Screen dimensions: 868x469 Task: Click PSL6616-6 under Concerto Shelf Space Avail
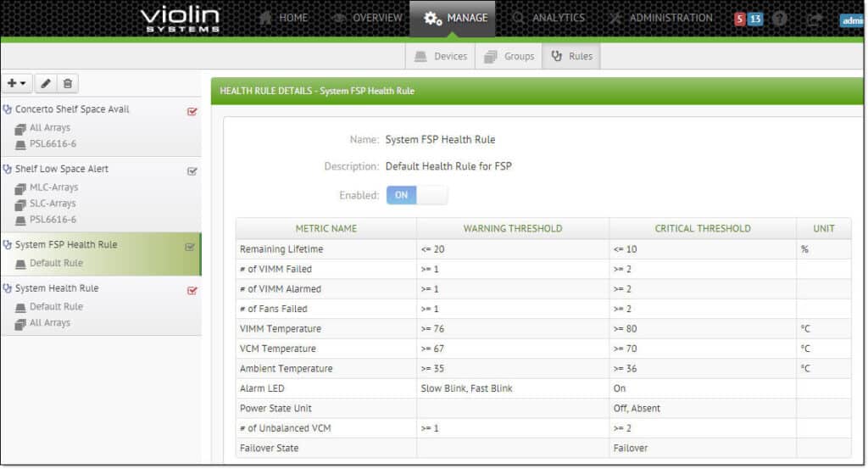coord(53,144)
